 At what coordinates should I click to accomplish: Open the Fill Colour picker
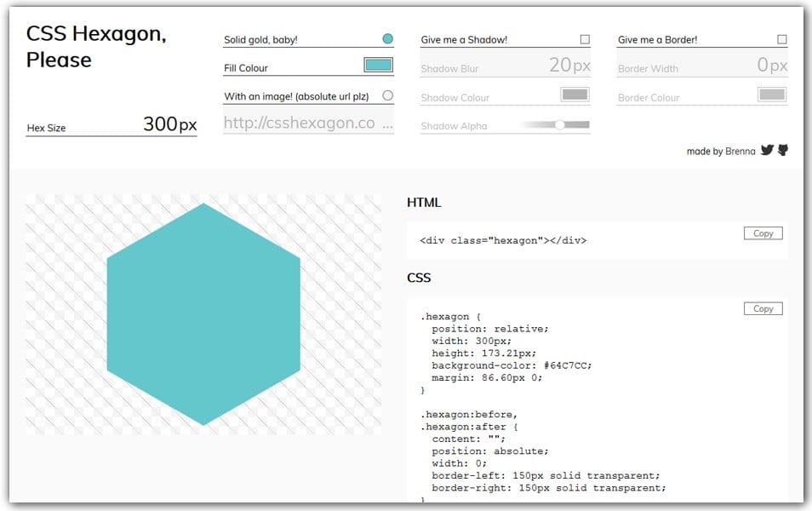click(376, 64)
